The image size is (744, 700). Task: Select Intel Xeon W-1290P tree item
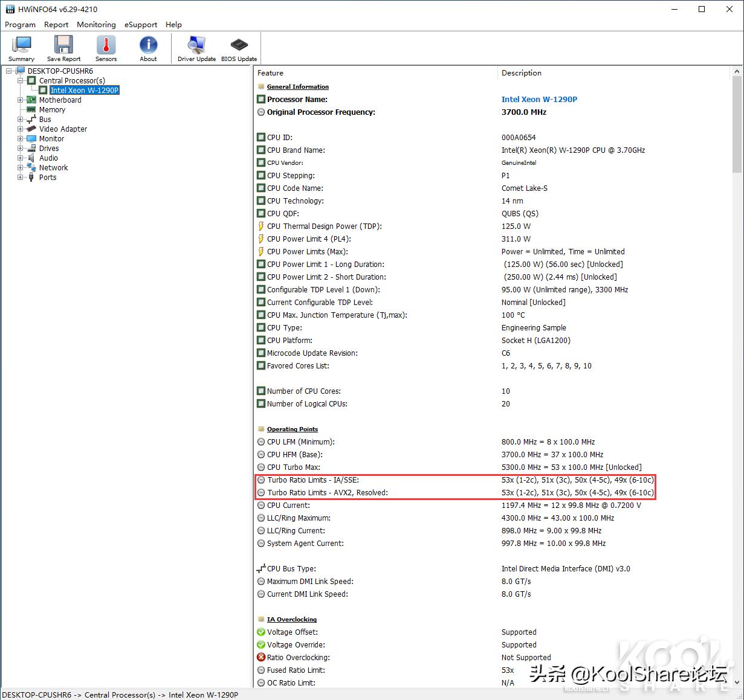(x=85, y=91)
